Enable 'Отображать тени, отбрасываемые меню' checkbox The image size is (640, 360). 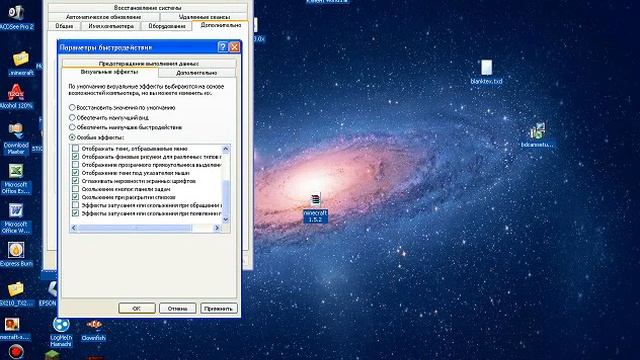pyautogui.click(x=76, y=149)
